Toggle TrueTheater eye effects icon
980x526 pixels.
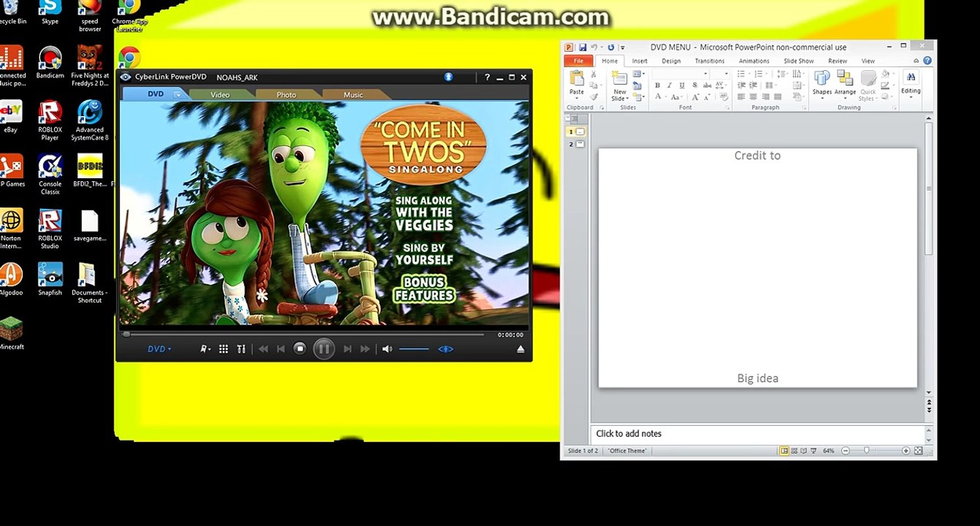click(x=445, y=349)
